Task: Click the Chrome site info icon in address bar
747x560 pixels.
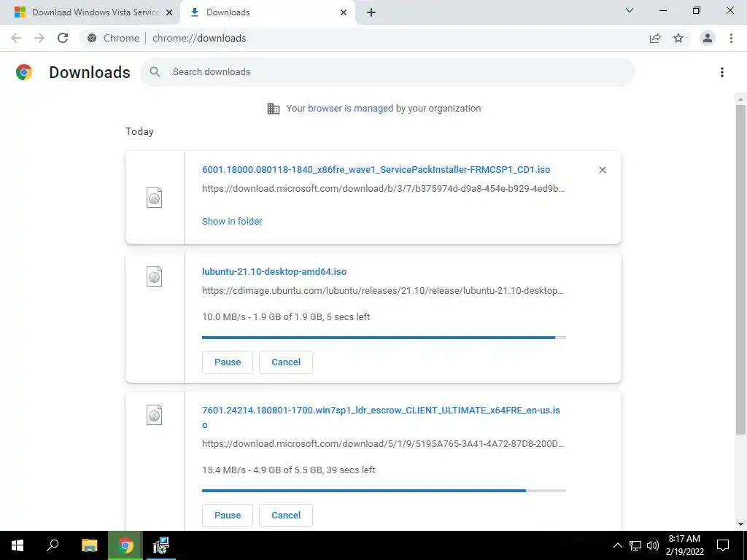Action: pyautogui.click(x=92, y=38)
